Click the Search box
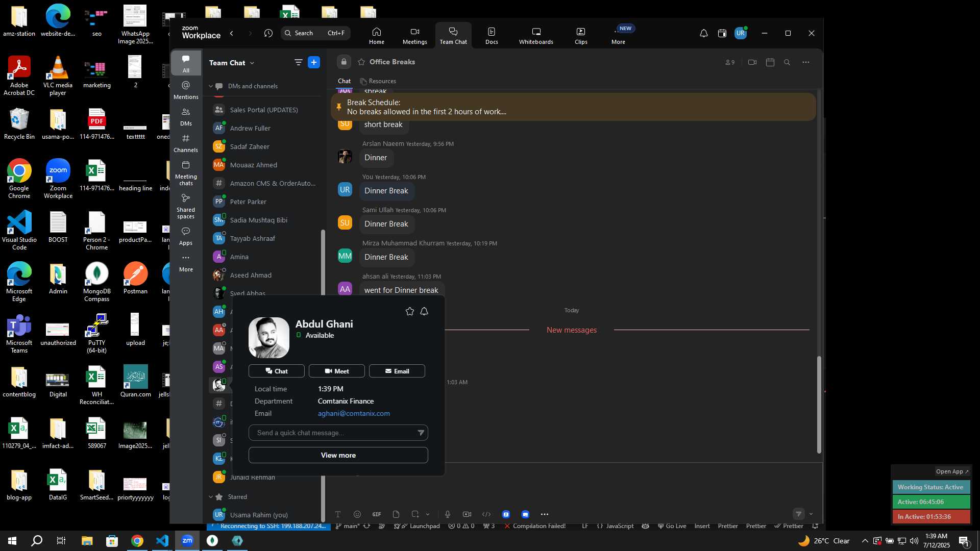Screen dimensions: 980x551 pyautogui.click(x=315, y=33)
